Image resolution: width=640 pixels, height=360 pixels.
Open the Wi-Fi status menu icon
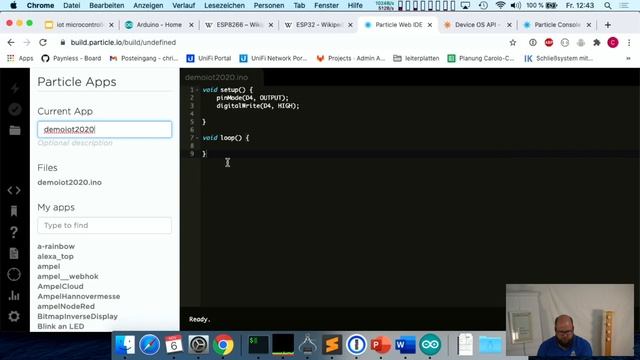[x=500, y=5]
